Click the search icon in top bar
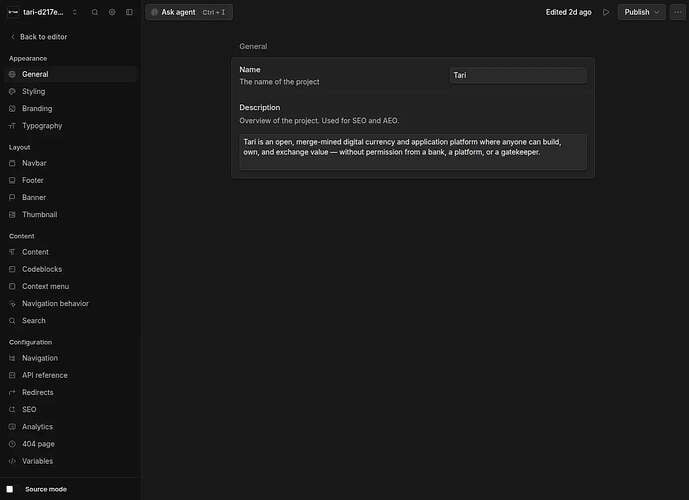The height and width of the screenshot is (500, 689). 95,12
